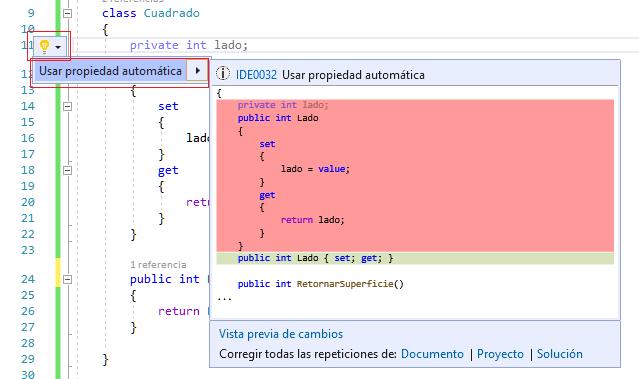The height and width of the screenshot is (379, 639).
Task: Click 'lado = value;' in the preview pane
Action: tap(315, 169)
